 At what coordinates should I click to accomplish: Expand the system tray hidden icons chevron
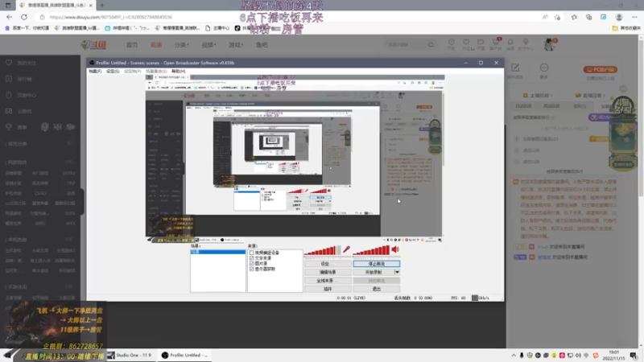[514, 356]
